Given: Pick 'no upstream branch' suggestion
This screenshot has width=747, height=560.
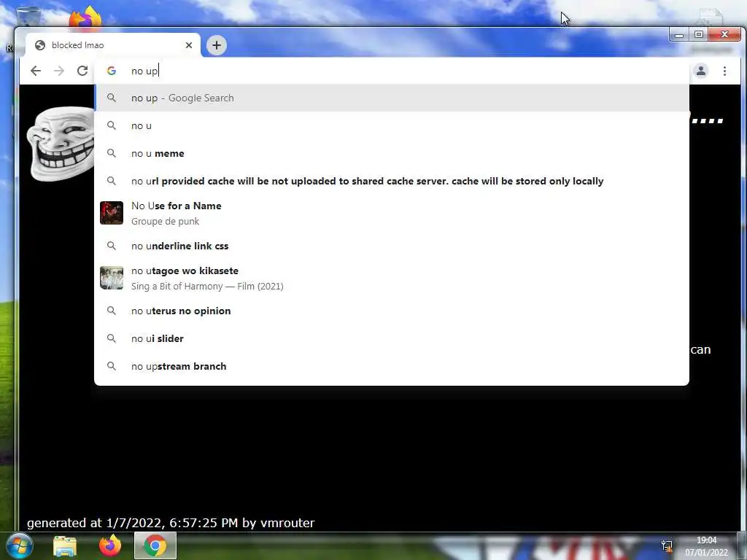Looking at the screenshot, I should (392, 366).
